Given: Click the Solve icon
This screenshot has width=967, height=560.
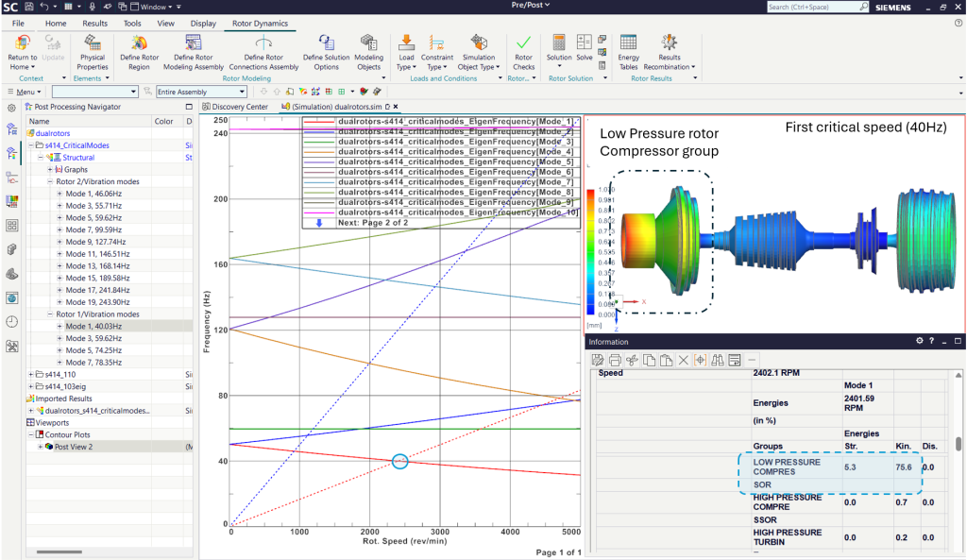Looking at the screenshot, I should coord(584,42).
